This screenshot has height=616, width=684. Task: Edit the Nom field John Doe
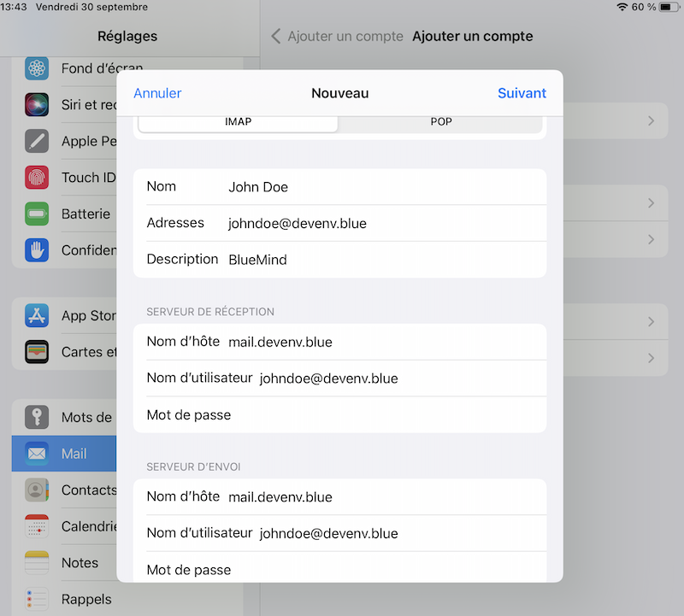pyautogui.click(x=385, y=186)
